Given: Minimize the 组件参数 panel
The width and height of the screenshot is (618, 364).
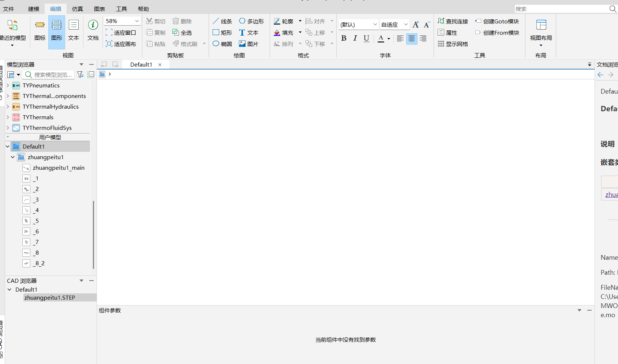Looking at the screenshot, I should pos(589,310).
